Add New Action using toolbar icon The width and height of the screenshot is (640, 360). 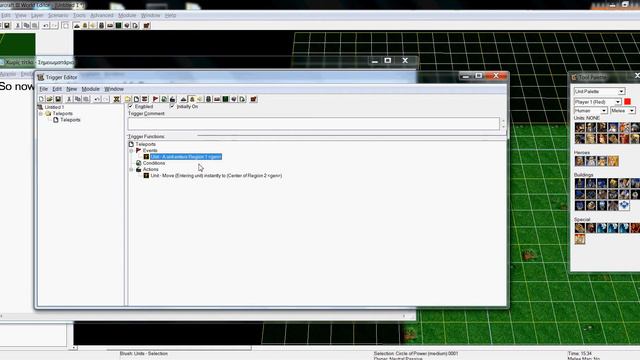(x=172, y=99)
